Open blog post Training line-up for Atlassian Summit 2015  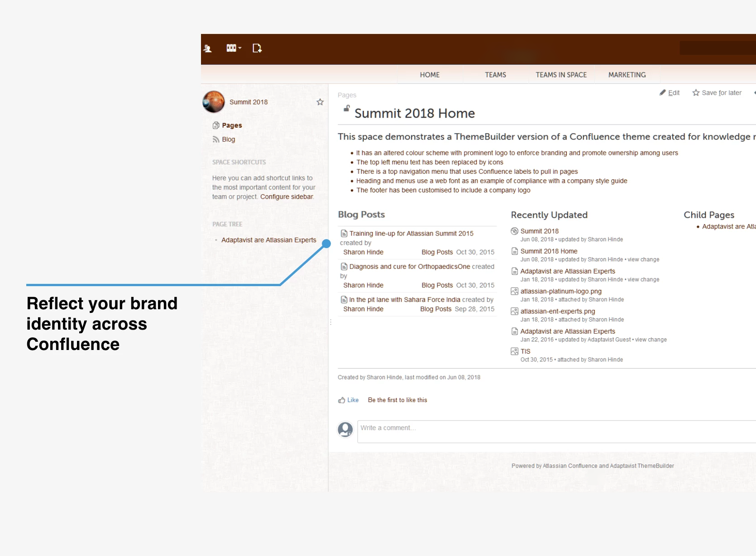(x=411, y=234)
